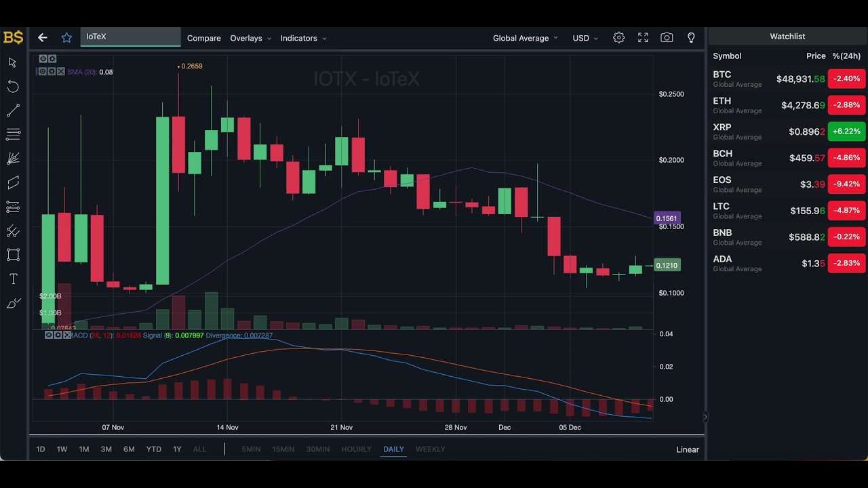The width and height of the screenshot is (868, 488).
Task: Open main series settings gear
Action: (x=52, y=59)
